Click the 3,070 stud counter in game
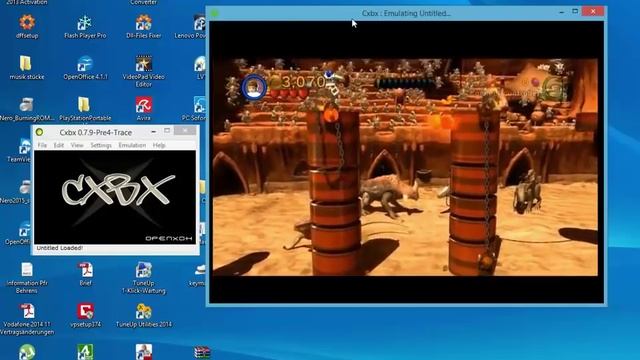 point(303,82)
